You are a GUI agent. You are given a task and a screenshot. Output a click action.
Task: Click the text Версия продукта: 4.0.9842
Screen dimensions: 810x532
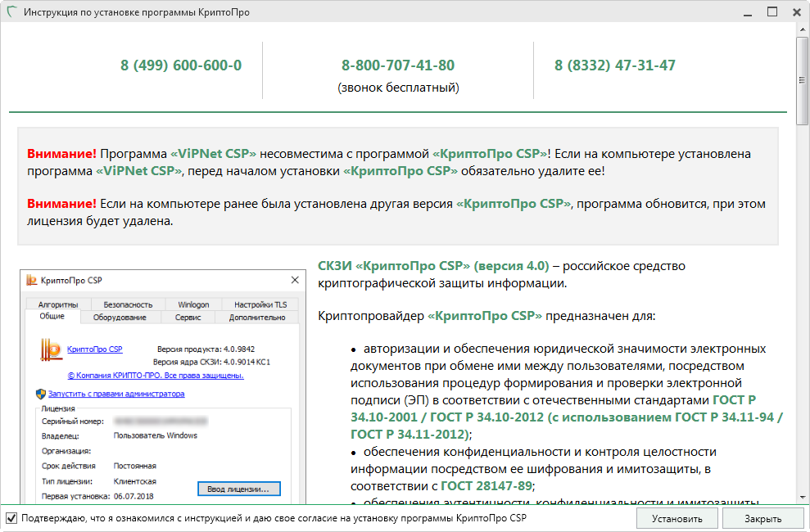click(206, 349)
